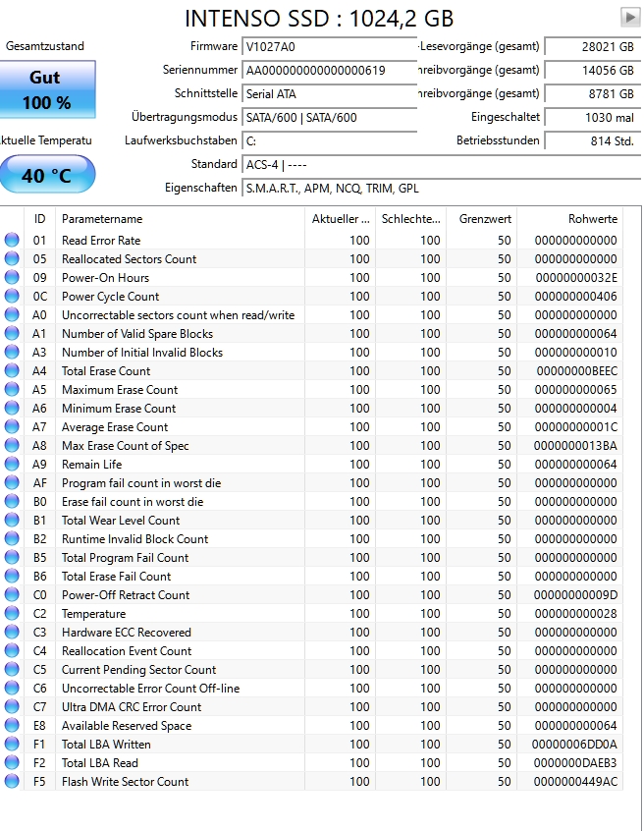This screenshot has height=831, width=644.
Task: Click the status orb for Current Pending Sector Count
Action: pos(12,669)
